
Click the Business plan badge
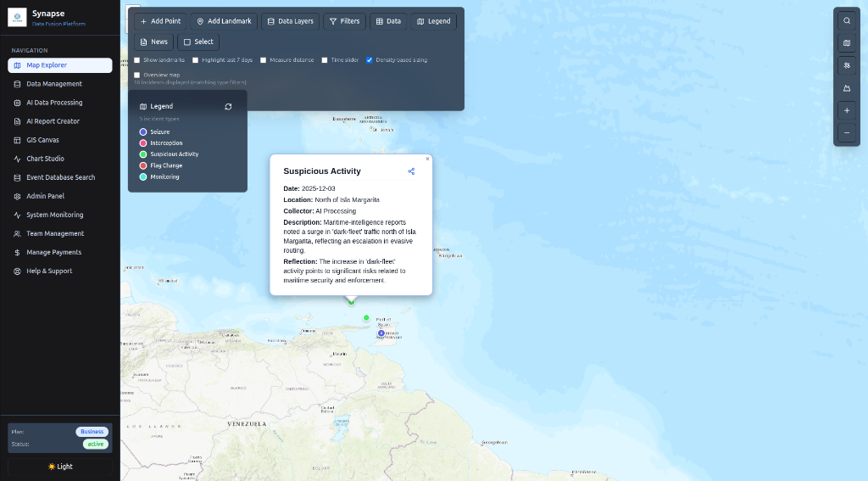pos(92,432)
